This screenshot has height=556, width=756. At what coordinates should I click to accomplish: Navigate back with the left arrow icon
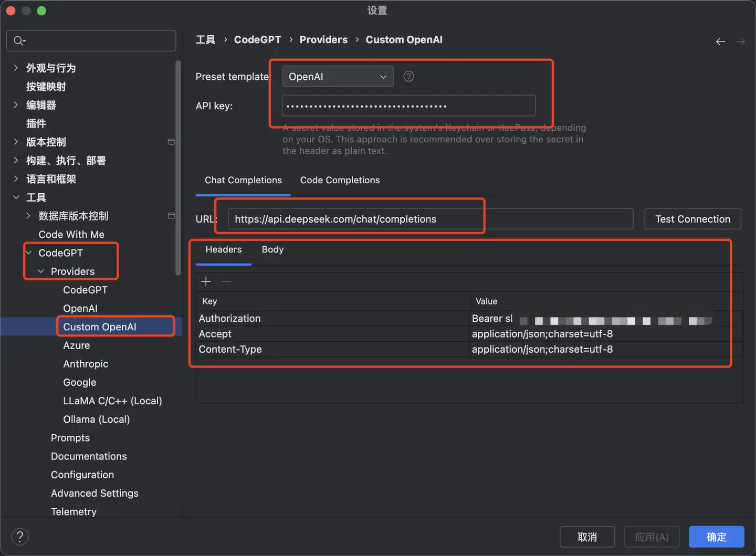click(x=720, y=41)
